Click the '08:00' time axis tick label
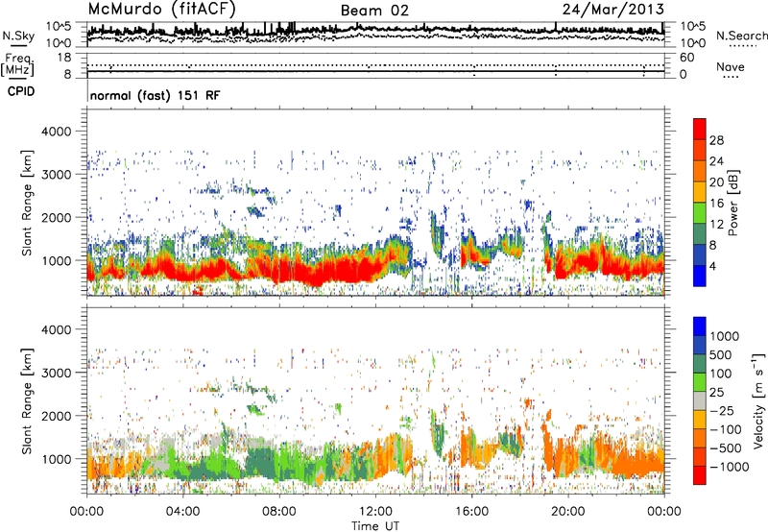Screen dimensions: 768x532 point(279,512)
